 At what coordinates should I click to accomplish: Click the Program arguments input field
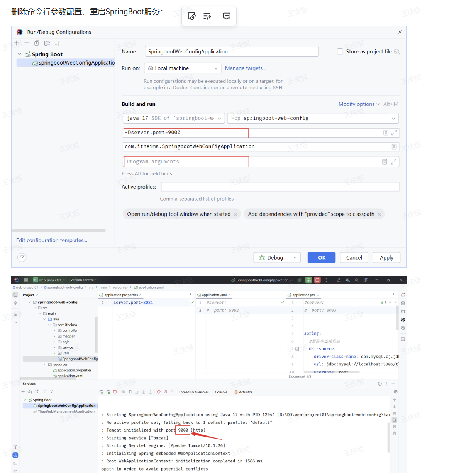coord(186,162)
